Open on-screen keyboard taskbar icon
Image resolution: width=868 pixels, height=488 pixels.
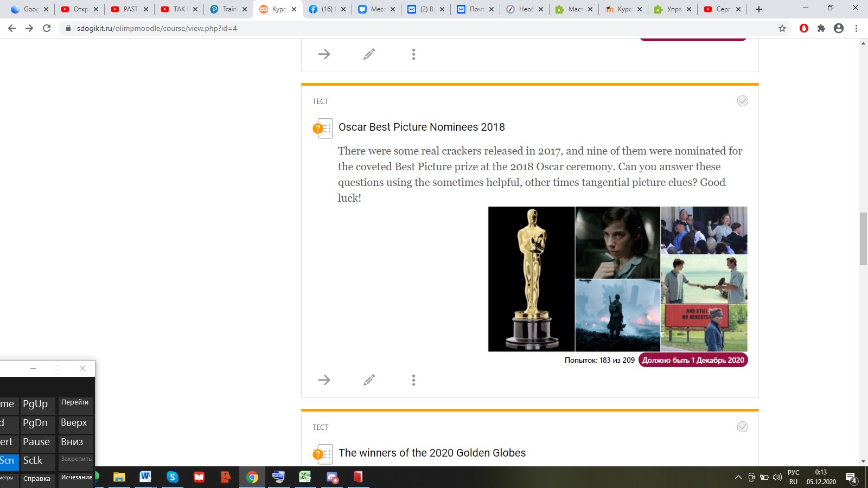tap(278, 477)
